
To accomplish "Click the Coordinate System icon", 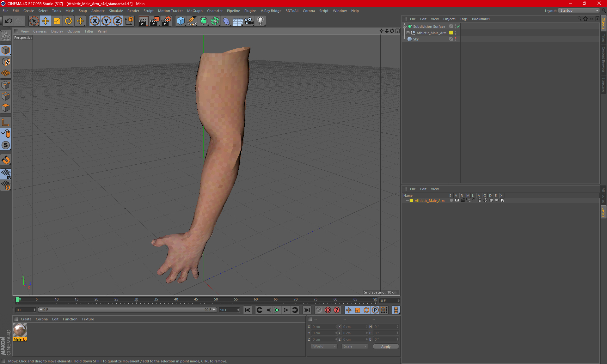I will point(129,21).
